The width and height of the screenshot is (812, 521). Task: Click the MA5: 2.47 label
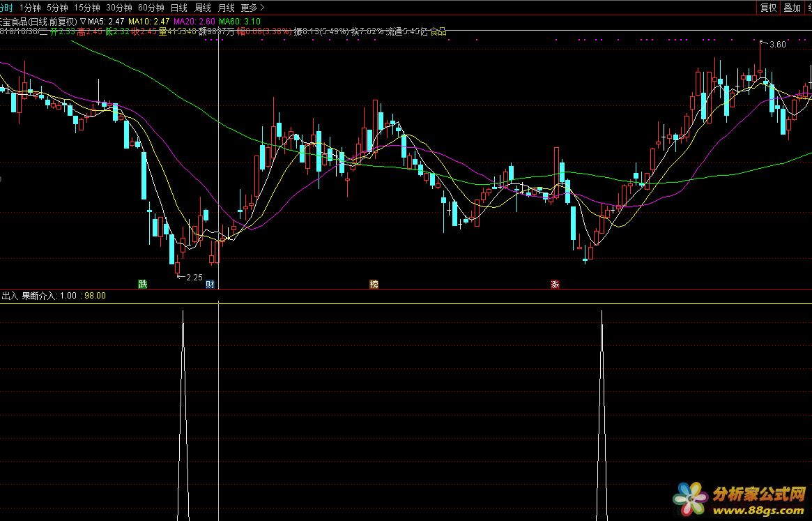point(106,21)
